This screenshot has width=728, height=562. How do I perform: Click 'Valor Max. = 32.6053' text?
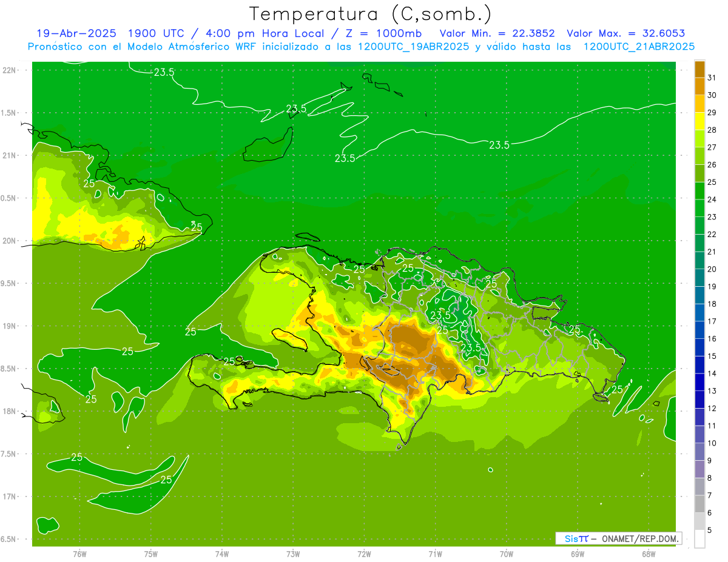tap(625, 33)
